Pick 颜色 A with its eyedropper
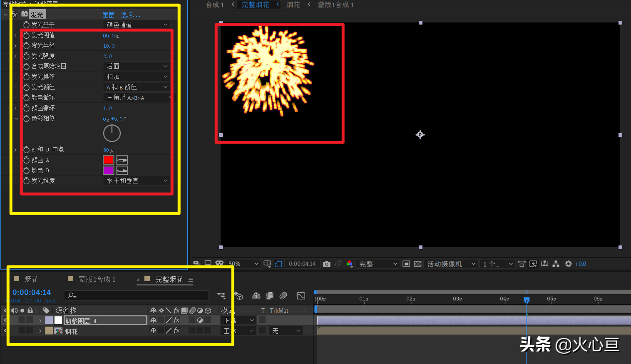 pyautogui.click(x=122, y=160)
